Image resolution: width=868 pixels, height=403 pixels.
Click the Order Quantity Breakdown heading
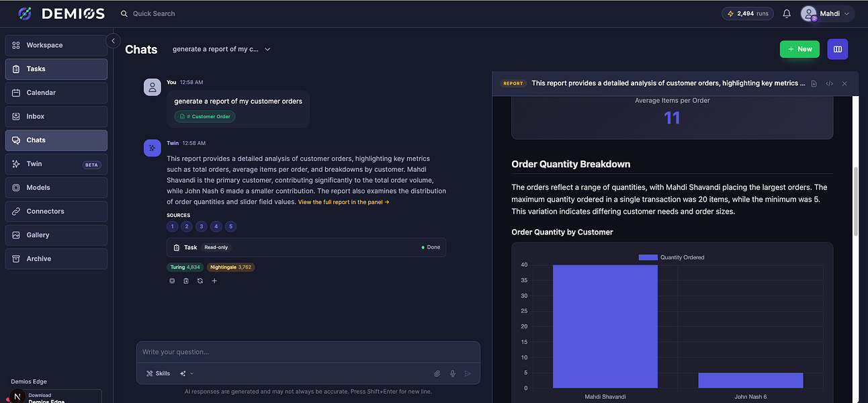(570, 164)
